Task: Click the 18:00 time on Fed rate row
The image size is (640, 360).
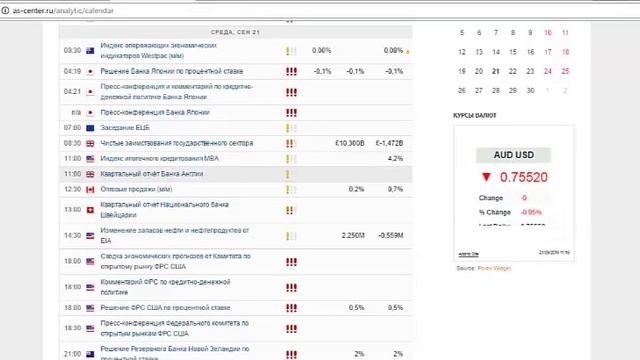Action: [73, 308]
